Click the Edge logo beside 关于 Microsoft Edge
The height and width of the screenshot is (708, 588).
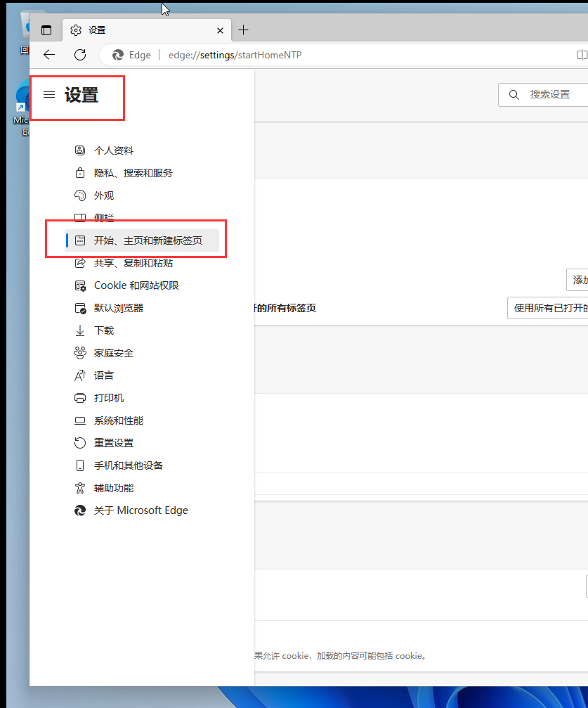(80, 510)
